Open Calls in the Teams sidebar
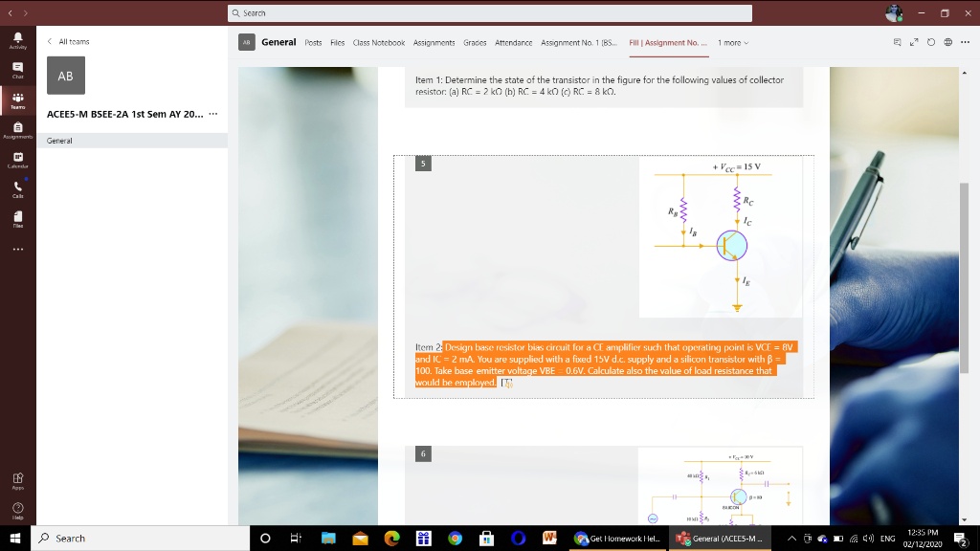 click(x=17, y=190)
